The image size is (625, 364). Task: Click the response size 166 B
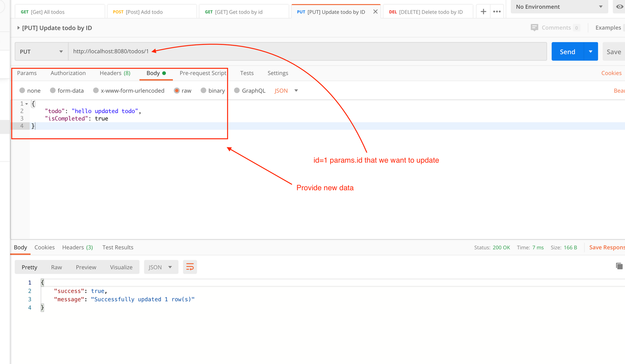[x=570, y=247]
